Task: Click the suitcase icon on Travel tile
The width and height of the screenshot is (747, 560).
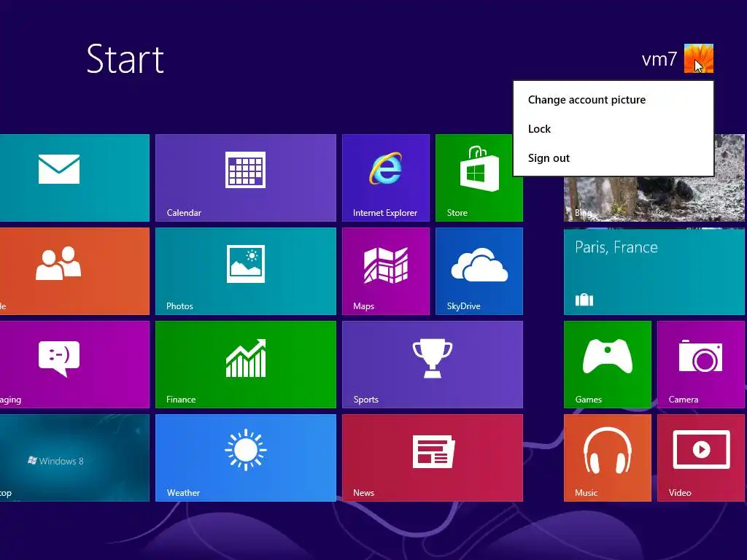Action: (584, 300)
